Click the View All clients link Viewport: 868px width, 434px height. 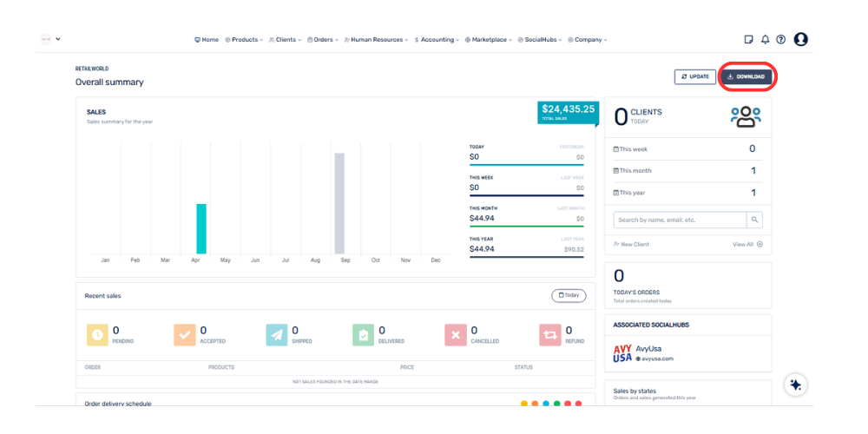point(747,245)
